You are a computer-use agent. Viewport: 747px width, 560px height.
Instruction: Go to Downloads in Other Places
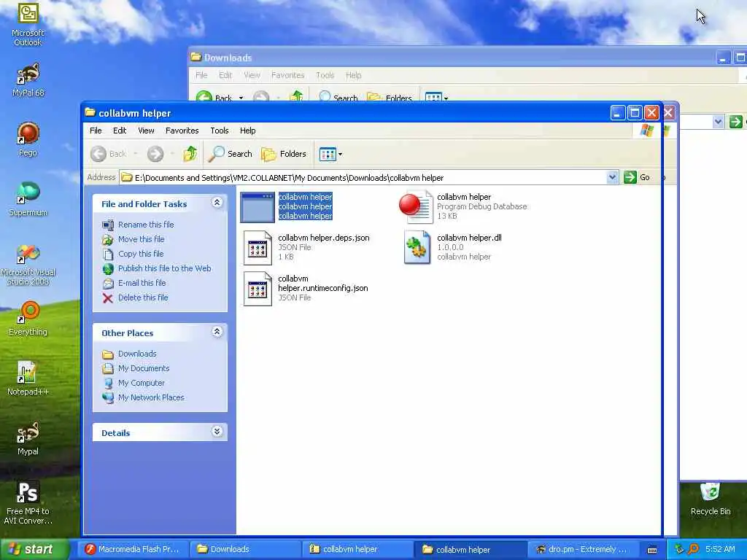pos(137,354)
